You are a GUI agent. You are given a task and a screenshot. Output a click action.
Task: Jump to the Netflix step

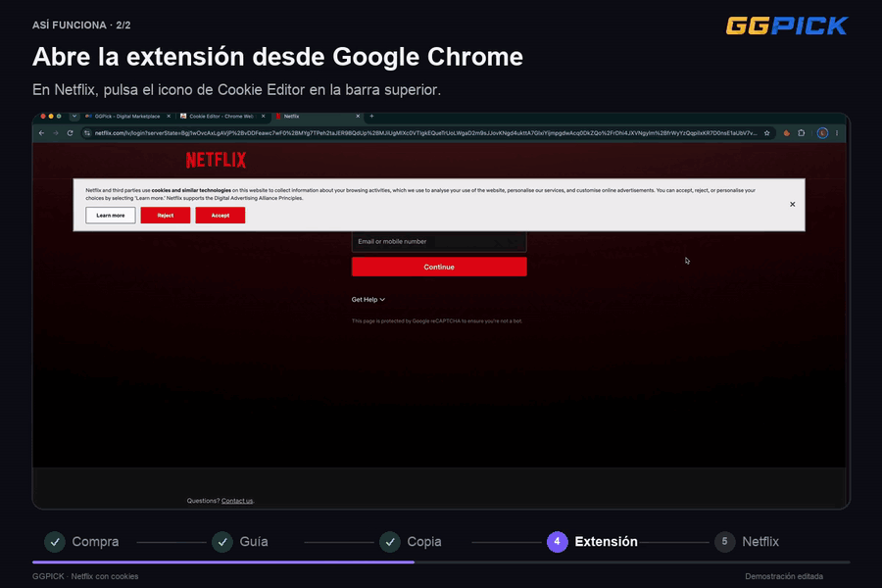pos(747,542)
